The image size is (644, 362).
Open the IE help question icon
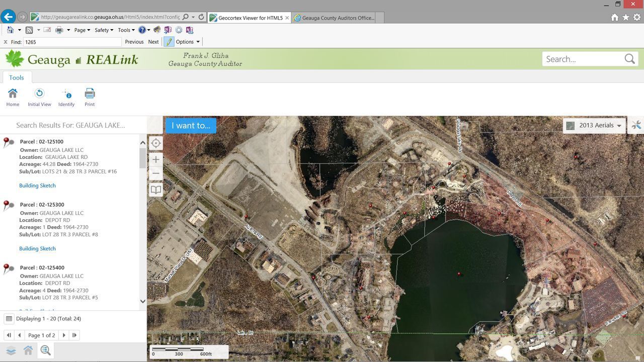point(142,30)
